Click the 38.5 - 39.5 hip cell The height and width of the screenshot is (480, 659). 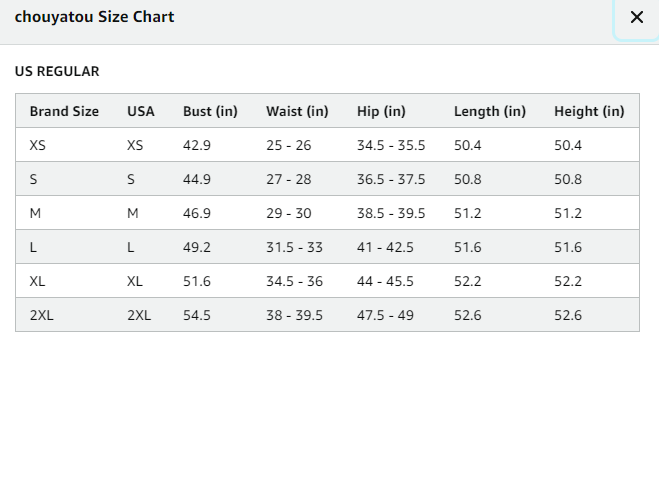[391, 214]
